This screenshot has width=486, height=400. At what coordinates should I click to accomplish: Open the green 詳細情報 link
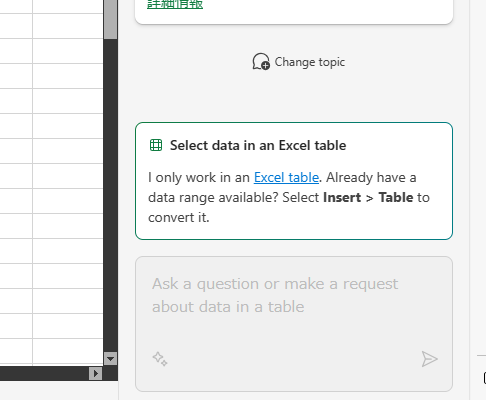pos(175,4)
